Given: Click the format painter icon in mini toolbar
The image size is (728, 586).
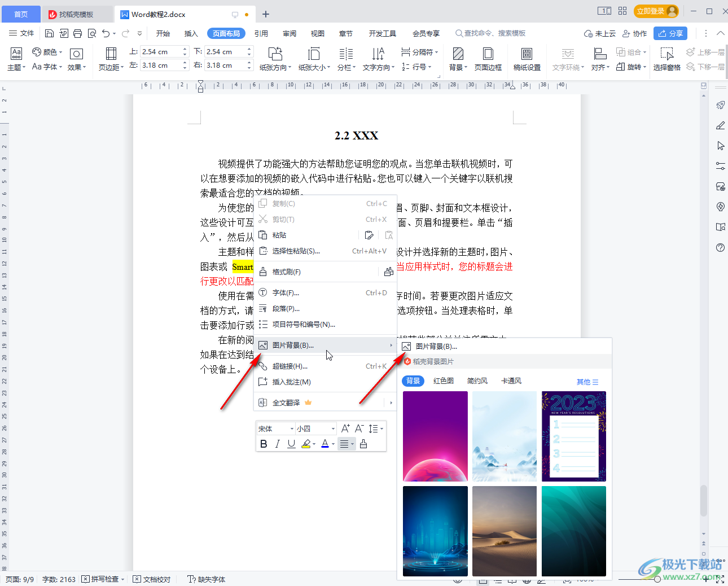Looking at the screenshot, I should [363, 444].
